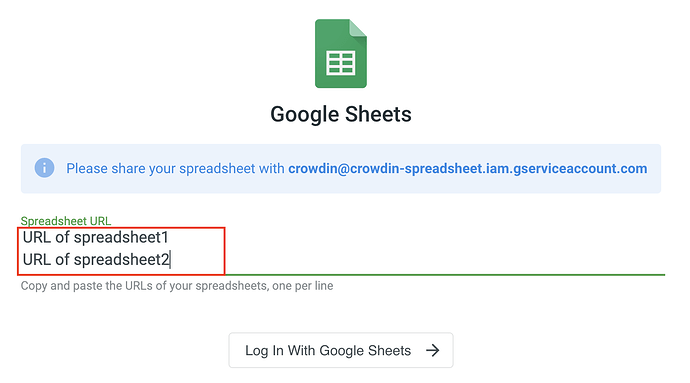The image size is (690, 383).
Task: Click the folded corner of Sheets logo
Action: pos(358,28)
